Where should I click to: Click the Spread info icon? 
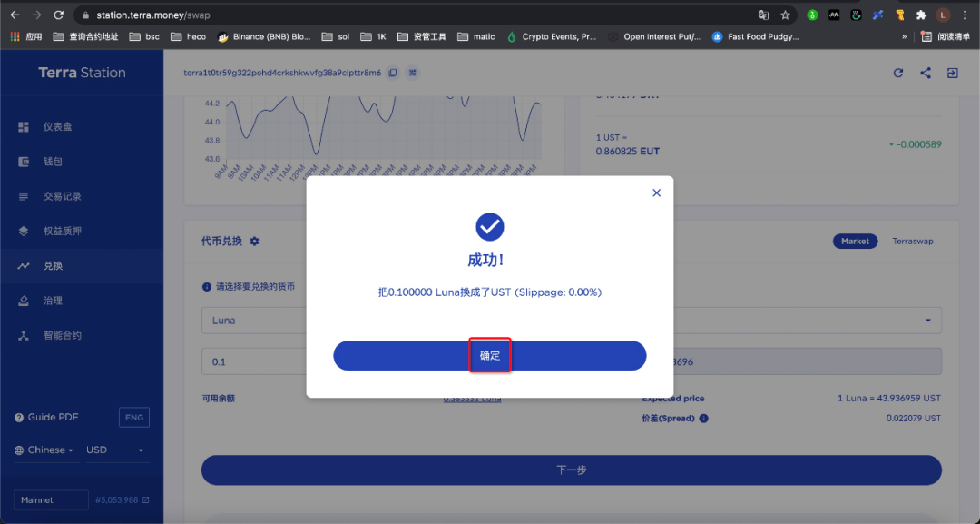coord(704,419)
